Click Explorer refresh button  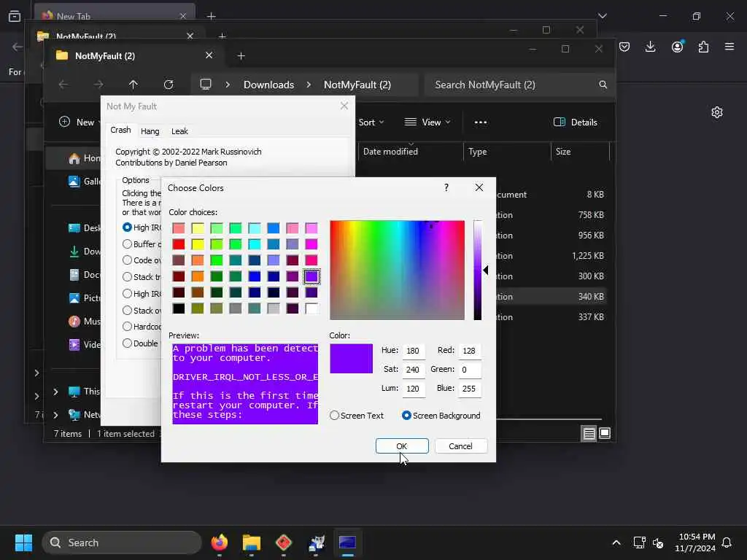[169, 85]
